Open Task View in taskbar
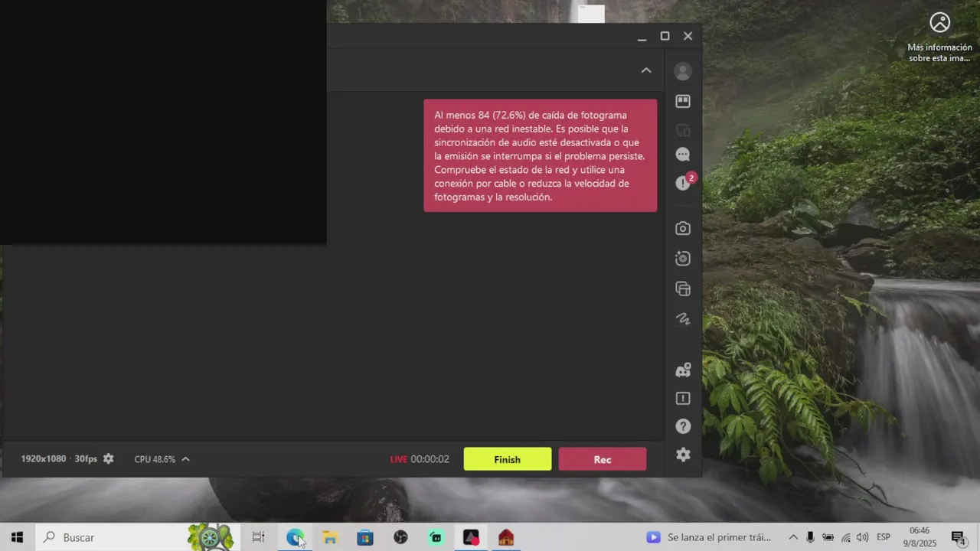 [x=259, y=537]
